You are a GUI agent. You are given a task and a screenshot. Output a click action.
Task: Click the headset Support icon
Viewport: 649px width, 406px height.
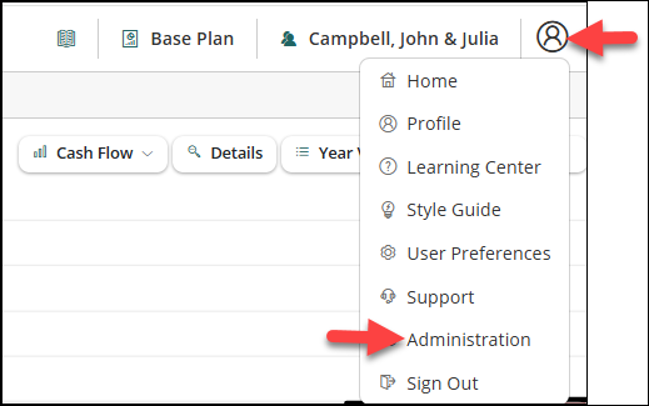[x=388, y=296]
